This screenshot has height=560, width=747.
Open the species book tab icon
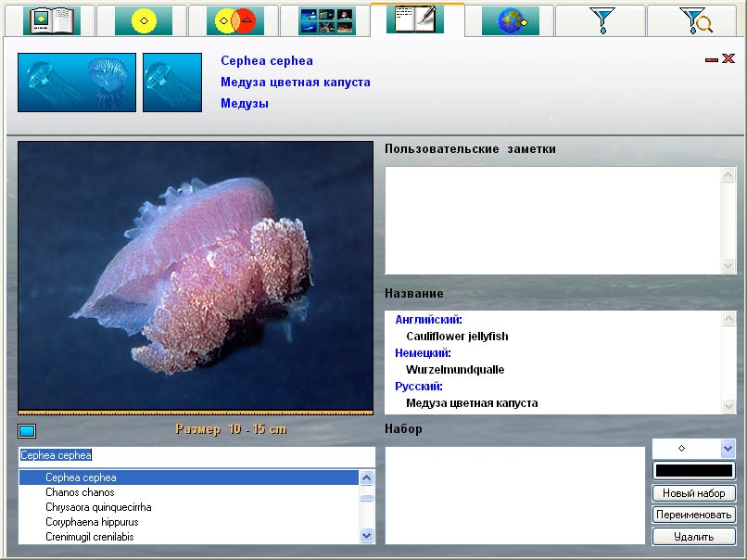52,20
